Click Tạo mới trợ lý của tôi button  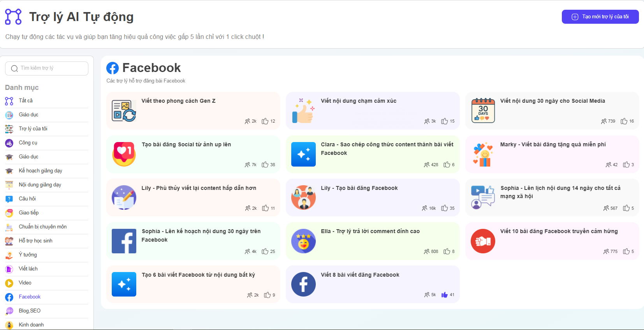600,17
